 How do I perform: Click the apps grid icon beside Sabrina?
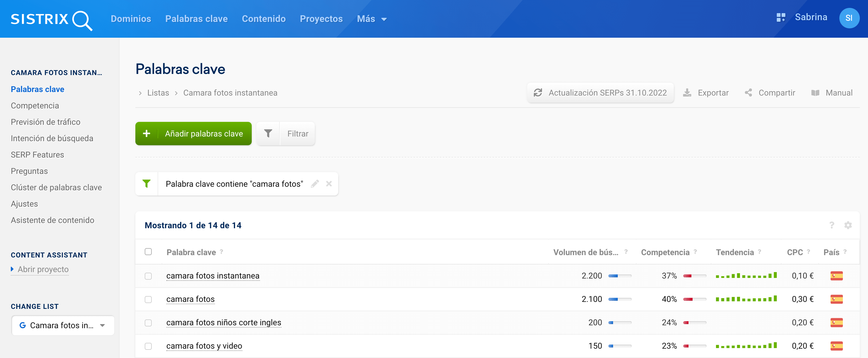[781, 18]
